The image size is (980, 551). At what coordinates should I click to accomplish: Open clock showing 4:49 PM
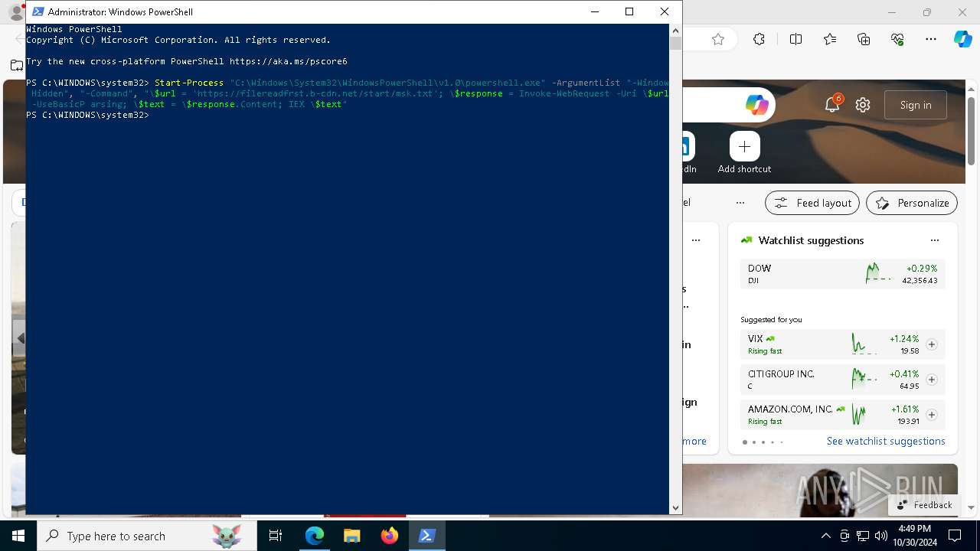[914, 536]
